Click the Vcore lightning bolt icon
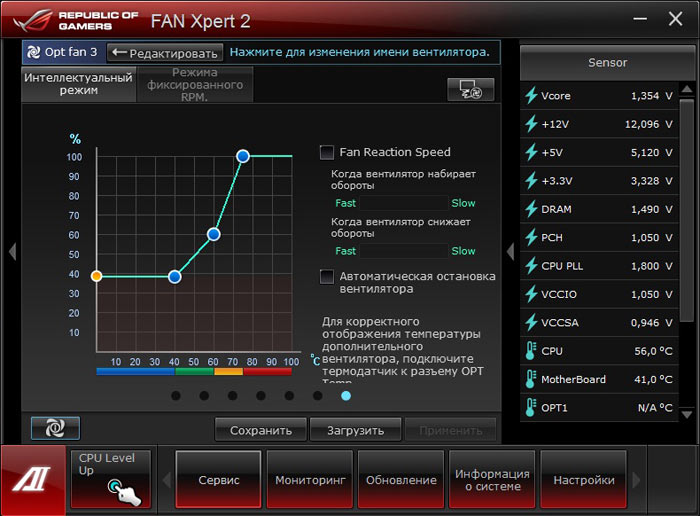The width and height of the screenshot is (700, 516). [x=531, y=96]
